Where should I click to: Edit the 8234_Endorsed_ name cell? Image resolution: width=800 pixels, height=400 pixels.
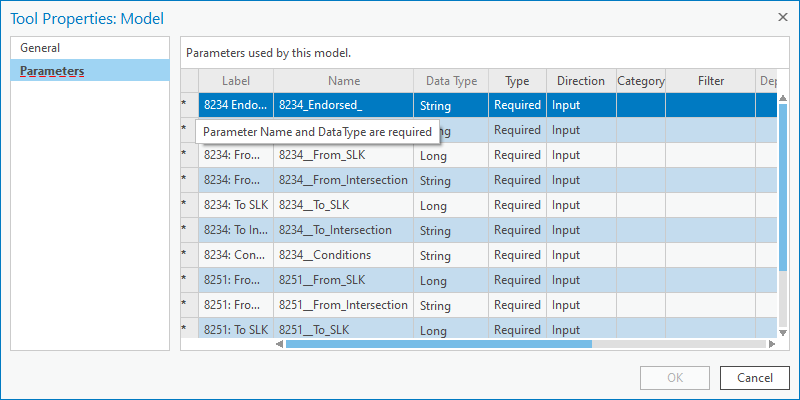click(343, 105)
